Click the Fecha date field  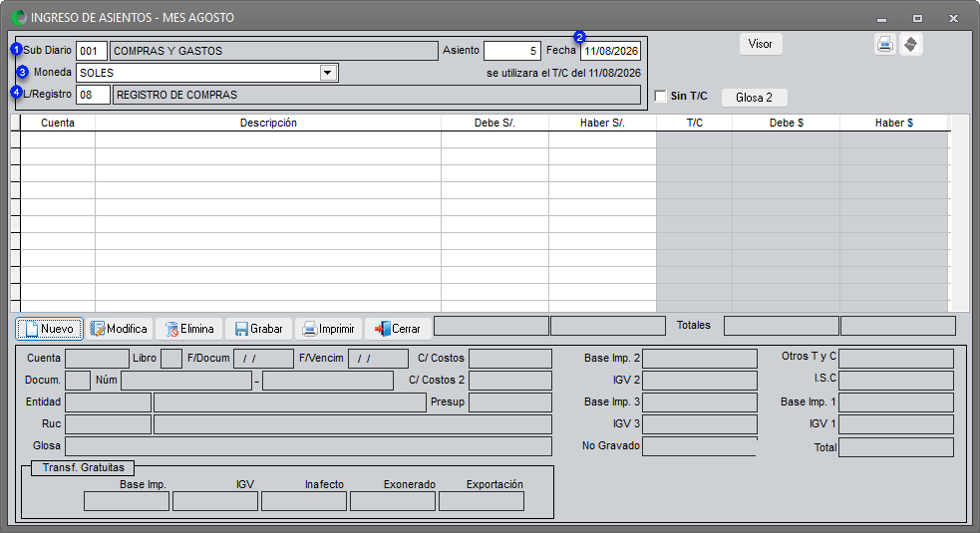pos(610,51)
